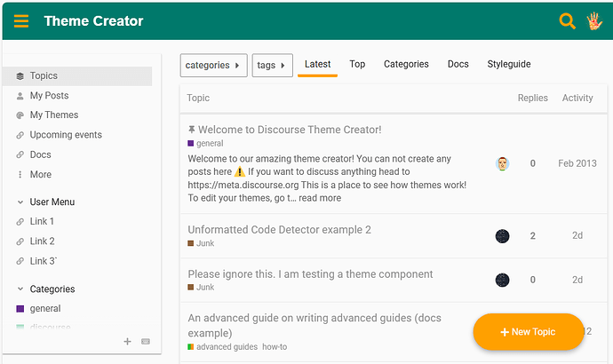The image size is (613, 364).
Task: Open keyboard shortcuts icon in sidebar footer
Action: pyautogui.click(x=146, y=342)
